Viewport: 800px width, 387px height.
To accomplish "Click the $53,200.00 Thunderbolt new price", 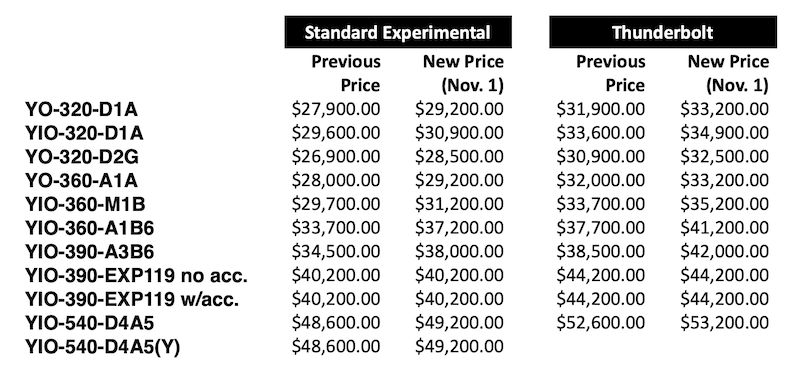I will tap(724, 323).
